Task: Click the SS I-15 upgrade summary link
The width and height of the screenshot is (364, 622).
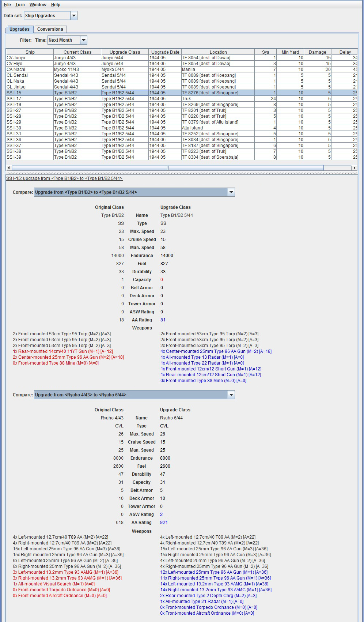Action: pos(64,178)
